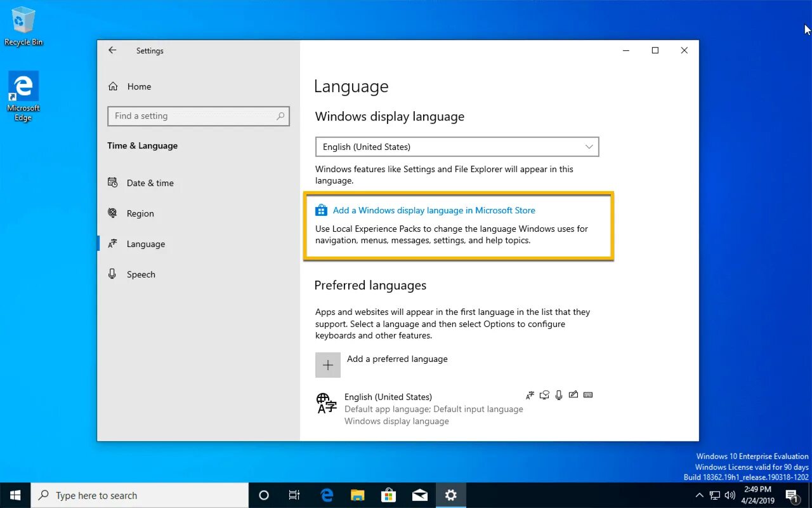Click the Find a setting search box
The width and height of the screenshot is (812, 508).
[x=199, y=116]
